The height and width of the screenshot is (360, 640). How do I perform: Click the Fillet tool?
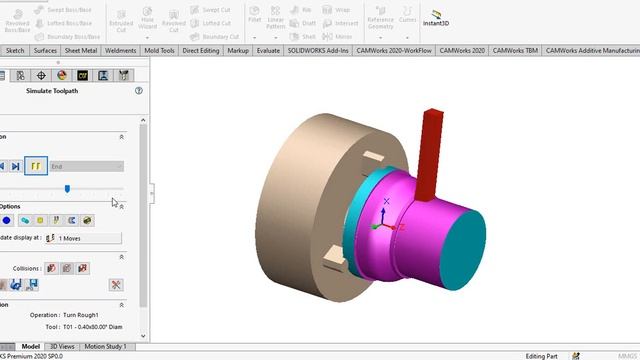pos(254,14)
